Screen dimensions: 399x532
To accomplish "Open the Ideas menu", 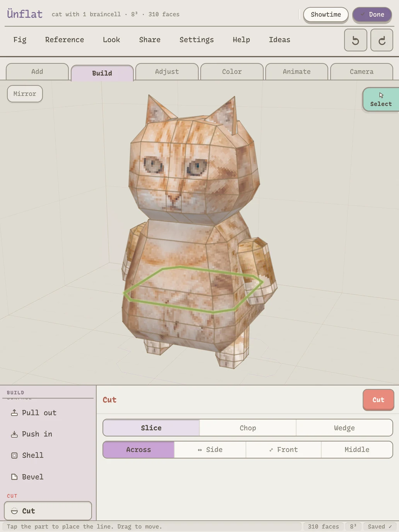I will [280, 40].
